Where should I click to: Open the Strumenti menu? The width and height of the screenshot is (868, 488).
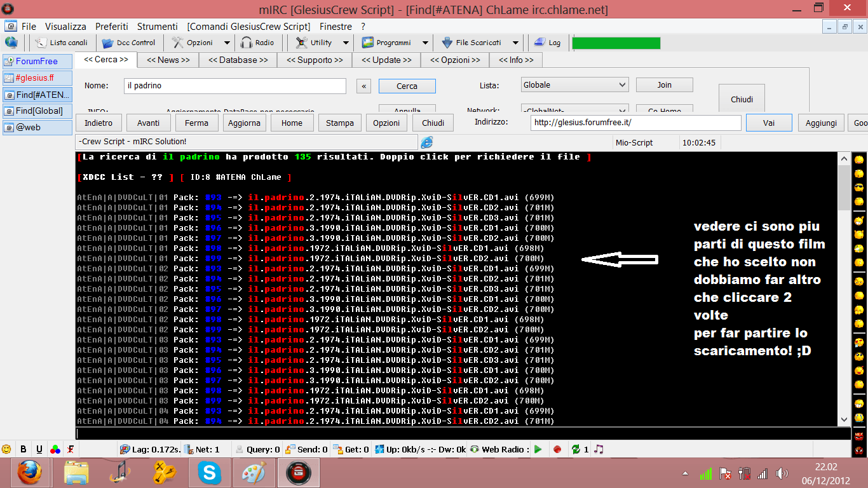157,27
